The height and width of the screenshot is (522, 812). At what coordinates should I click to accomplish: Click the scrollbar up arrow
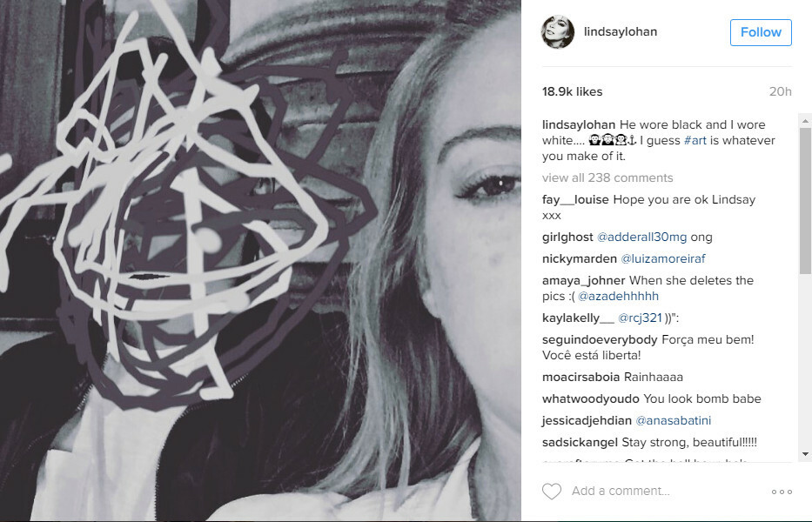[x=805, y=121]
